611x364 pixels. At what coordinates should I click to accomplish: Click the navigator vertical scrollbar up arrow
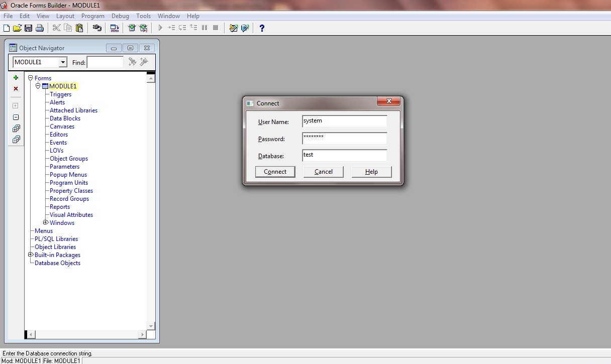coord(151,78)
